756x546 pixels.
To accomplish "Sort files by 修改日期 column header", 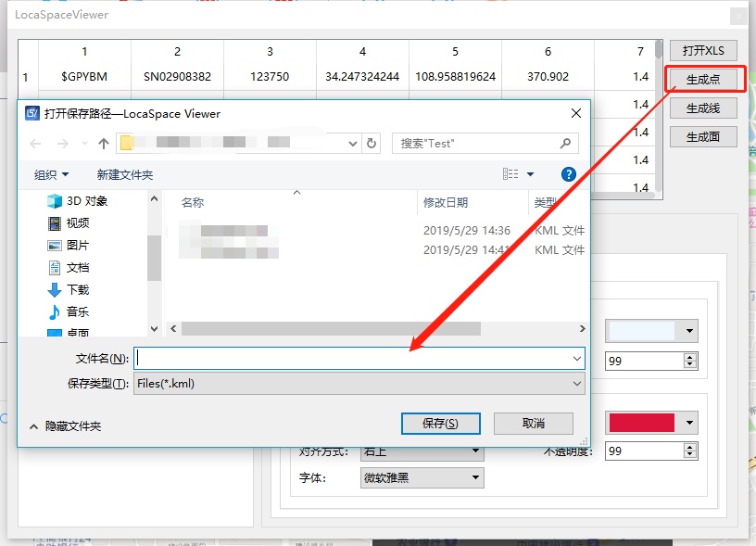I will (x=446, y=203).
